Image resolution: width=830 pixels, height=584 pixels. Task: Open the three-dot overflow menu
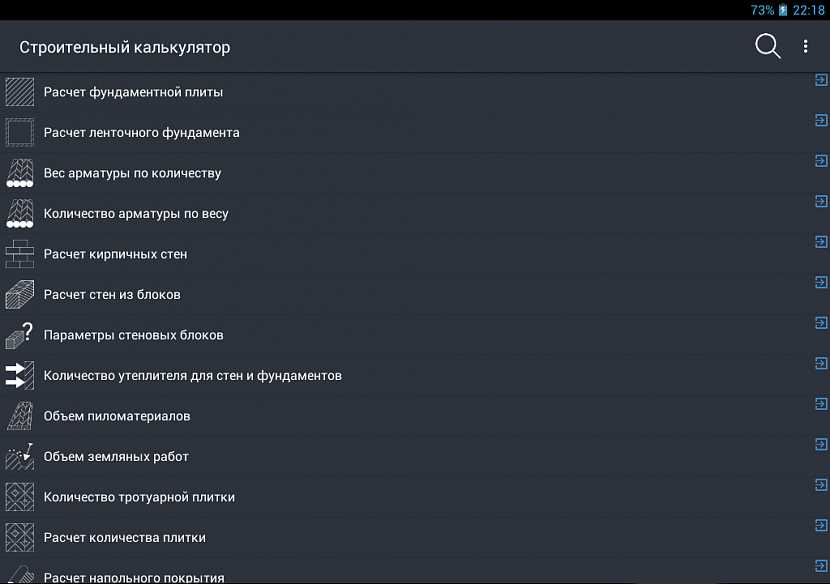(805, 46)
